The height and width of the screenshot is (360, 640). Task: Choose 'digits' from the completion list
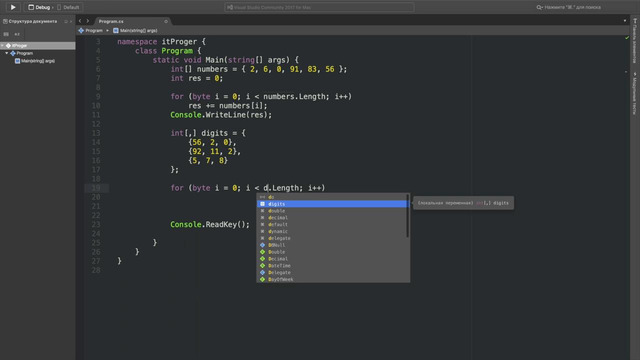(x=332, y=204)
